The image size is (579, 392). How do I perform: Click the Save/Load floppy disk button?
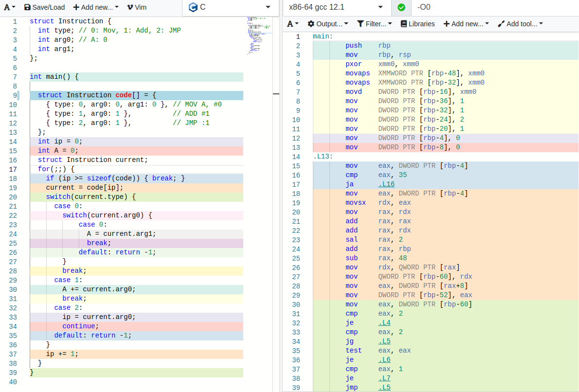pyautogui.click(x=44, y=7)
